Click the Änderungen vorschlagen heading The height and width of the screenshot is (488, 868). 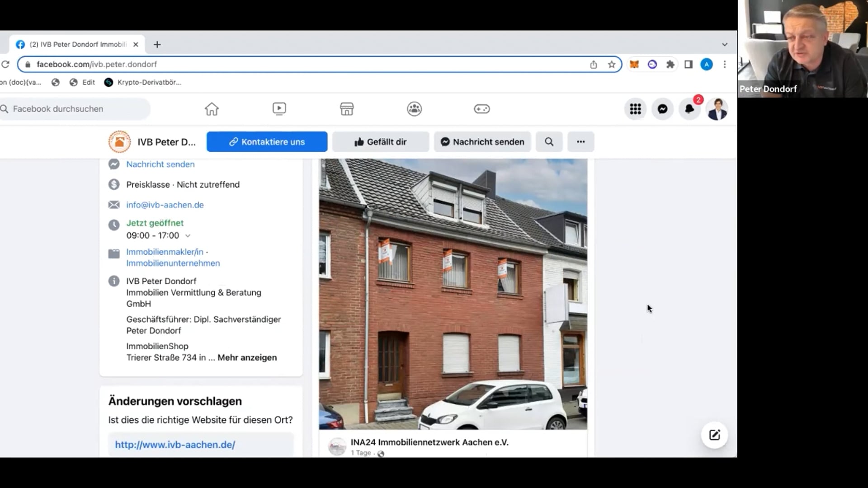point(175,401)
